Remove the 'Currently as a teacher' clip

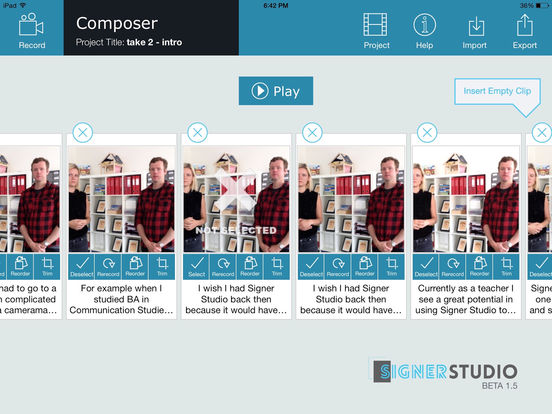[427, 132]
